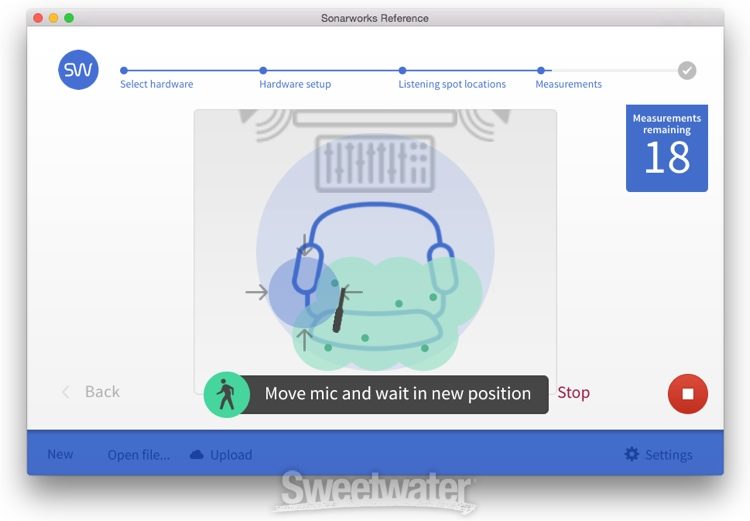Click the Upload cloud icon
Screen dimensions: 750x521
[197, 454]
